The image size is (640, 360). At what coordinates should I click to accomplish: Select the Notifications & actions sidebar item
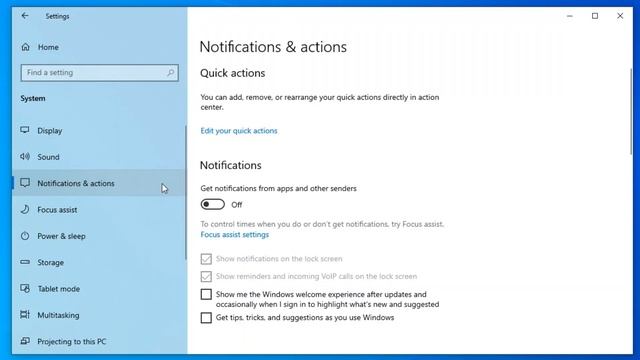click(99, 183)
